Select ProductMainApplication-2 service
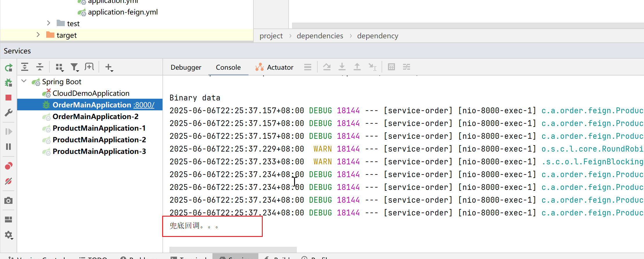This screenshot has width=644, height=259. (99, 140)
